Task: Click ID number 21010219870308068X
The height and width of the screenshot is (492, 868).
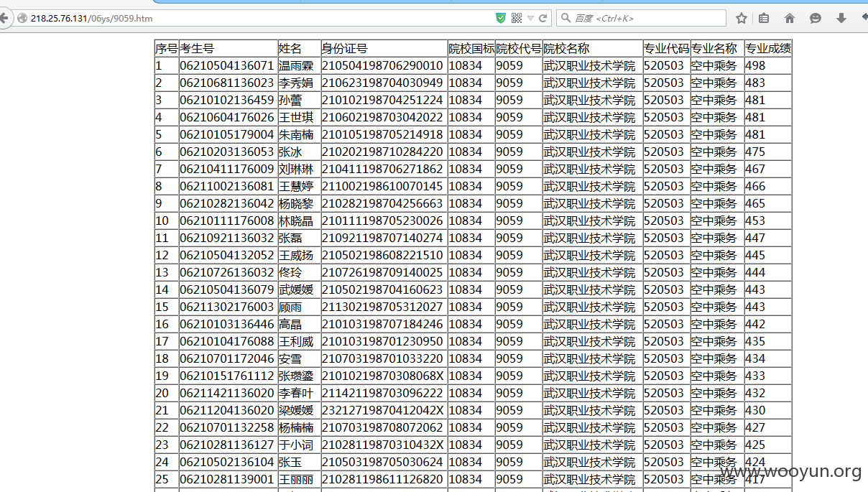Action: 382,376
